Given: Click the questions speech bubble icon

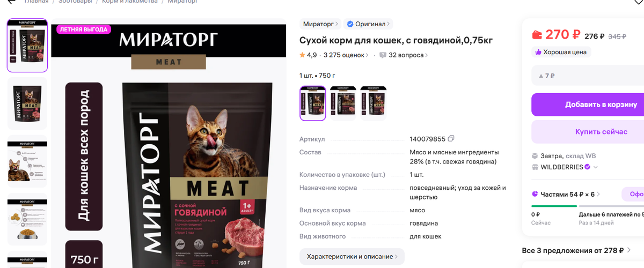Looking at the screenshot, I should coord(383,55).
